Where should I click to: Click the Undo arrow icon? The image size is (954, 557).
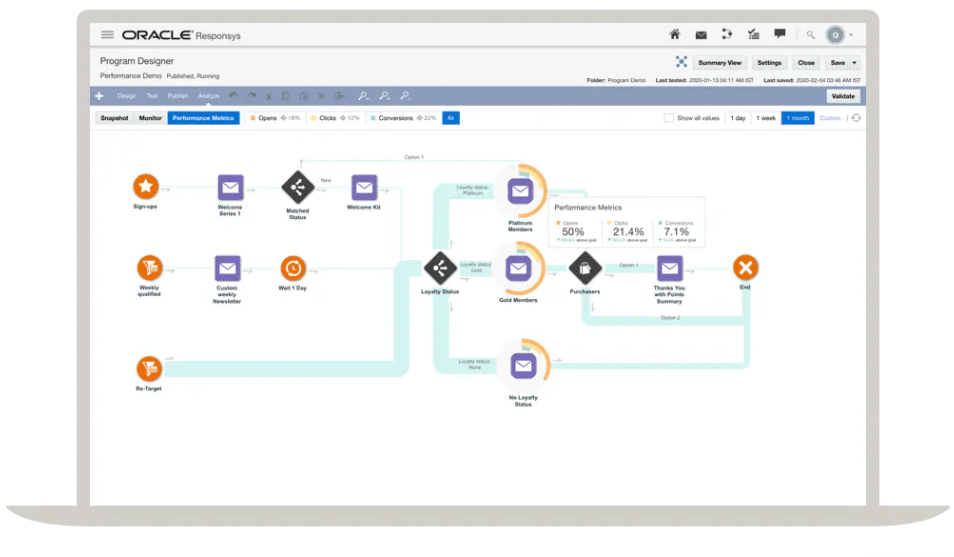(234, 96)
